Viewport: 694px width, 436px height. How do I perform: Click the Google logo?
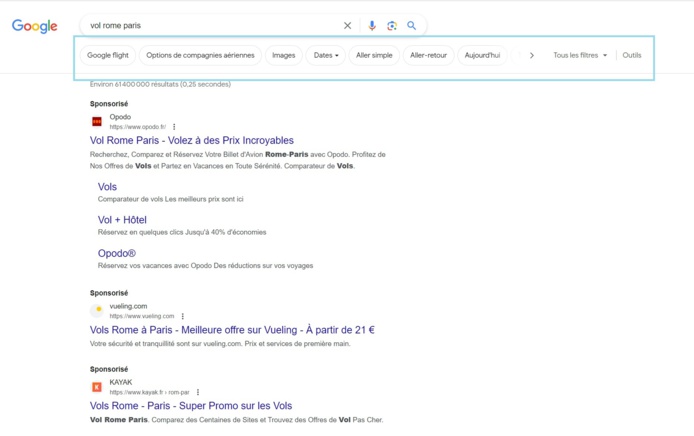35,26
